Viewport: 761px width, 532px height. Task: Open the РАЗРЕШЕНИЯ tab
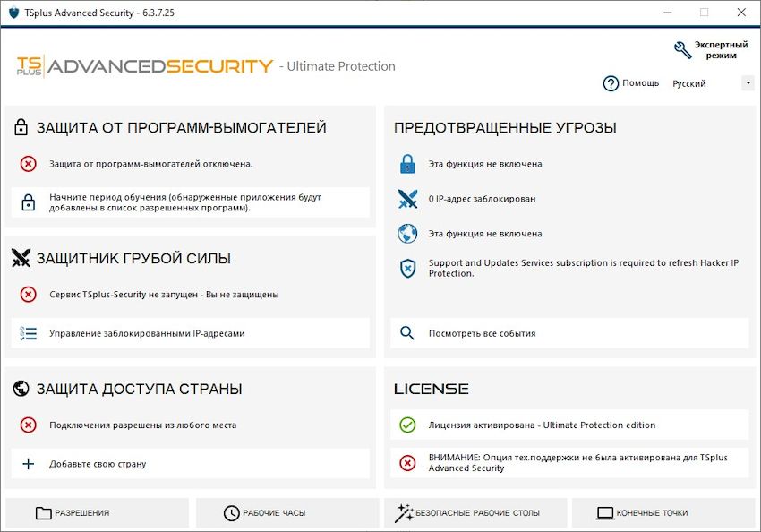coord(97,512)
